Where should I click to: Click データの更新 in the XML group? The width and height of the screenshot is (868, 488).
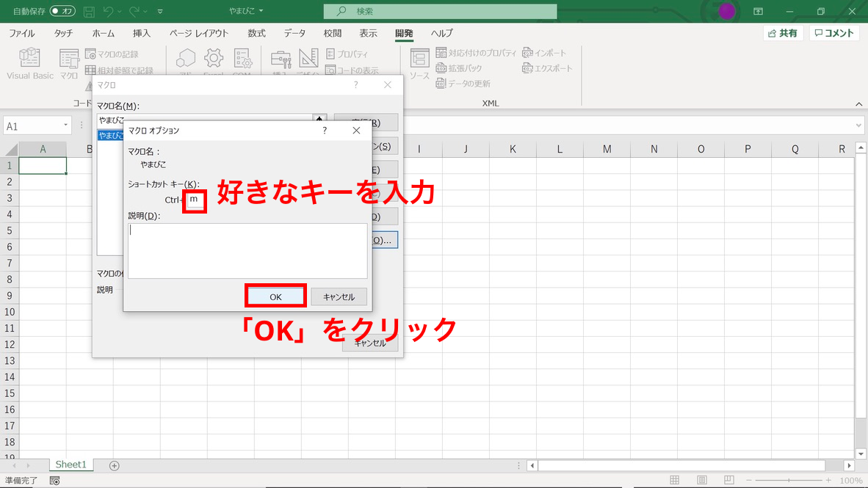point(463,84)
